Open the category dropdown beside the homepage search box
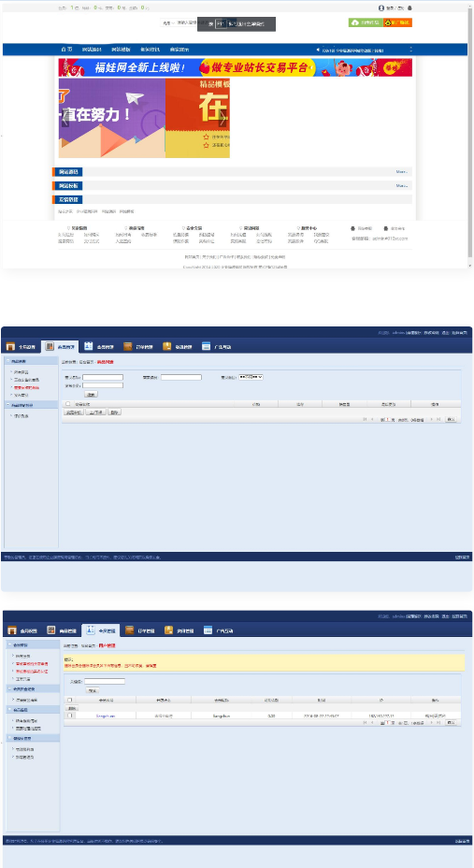 click(168, 23)
